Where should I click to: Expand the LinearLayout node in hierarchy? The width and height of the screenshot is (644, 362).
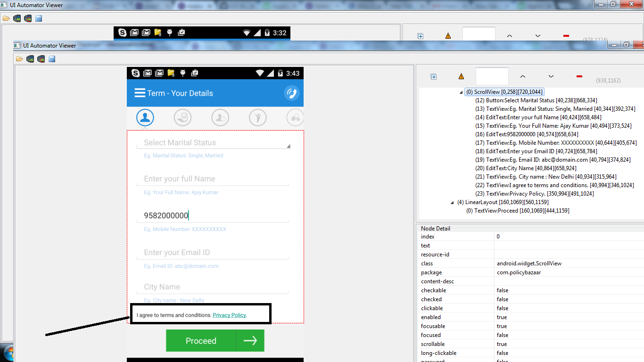pyautogui.click(x=451, y=202)
